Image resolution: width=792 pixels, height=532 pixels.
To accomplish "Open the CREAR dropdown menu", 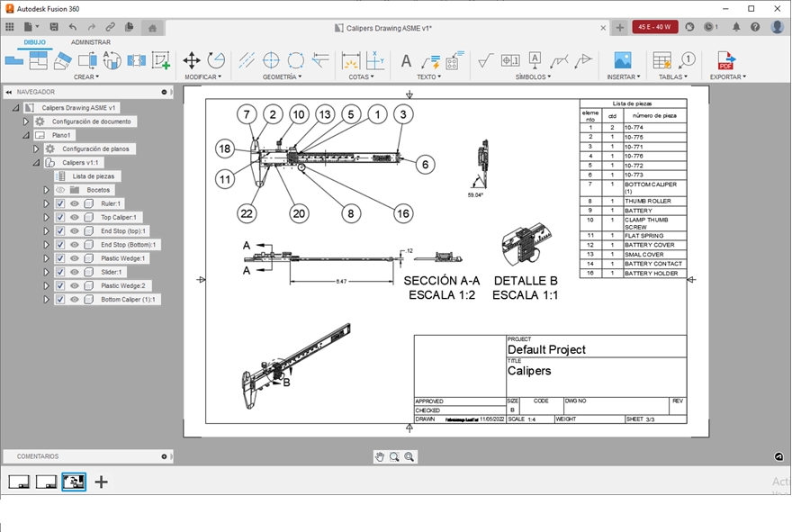I will pyautogui.click(x=86, y=77).
